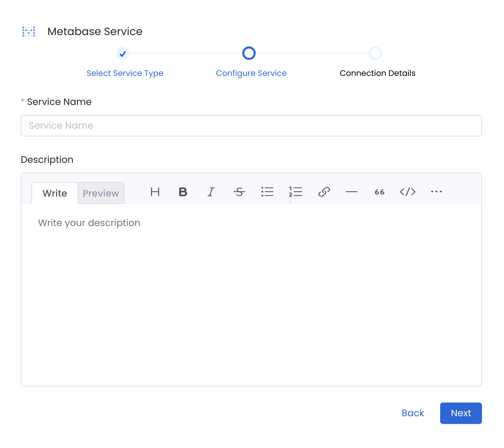Toggle strikethrough formatting

[x=239, y=192]
